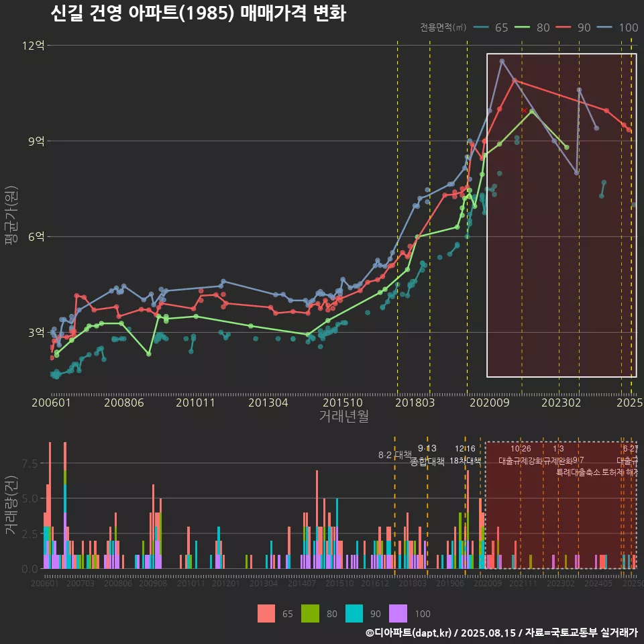Select the cyan 90 square in bottom legend
644x644 pixels.
tap(354, 614)
